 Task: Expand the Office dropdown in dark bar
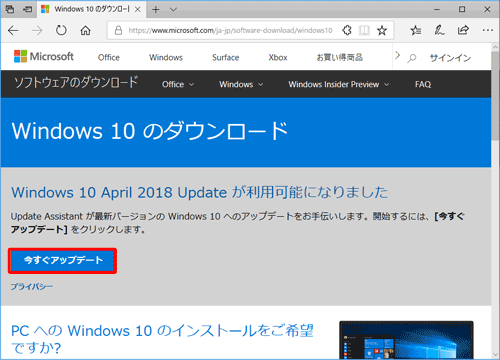coord(178,84)
